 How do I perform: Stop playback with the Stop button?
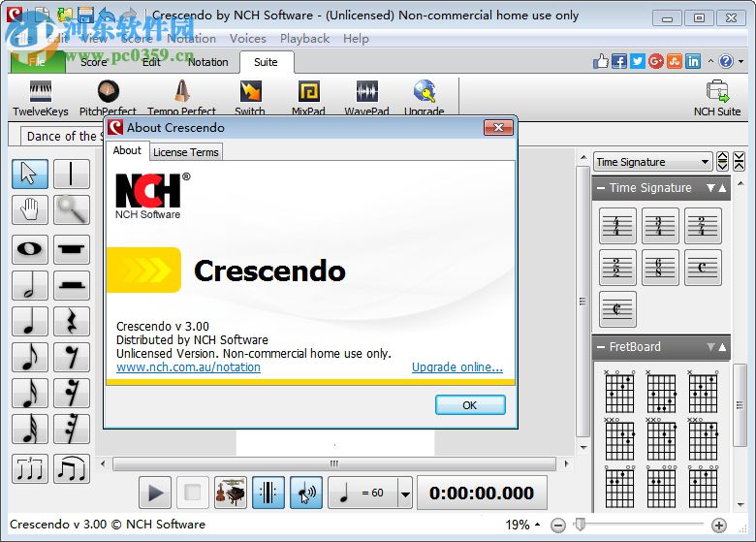click(x=192, y=493)
